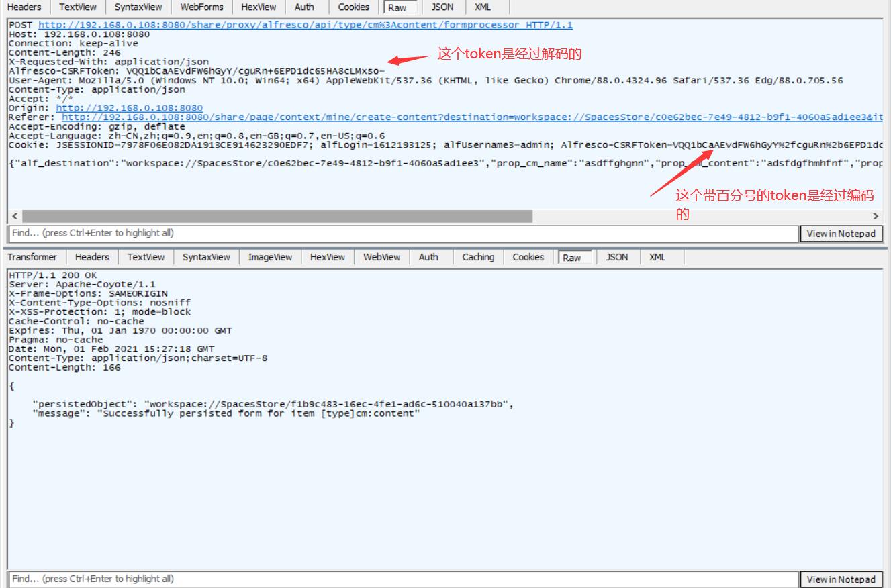Select the WebForms tab
891x588 pixels.
click(201, 7)
